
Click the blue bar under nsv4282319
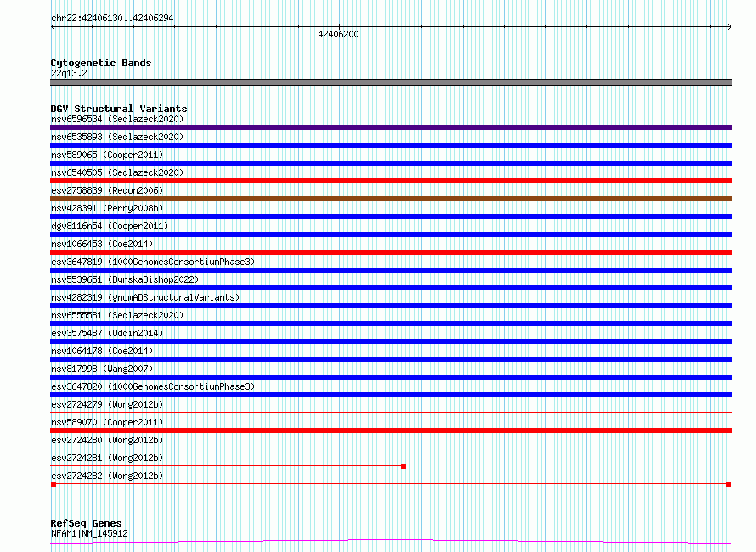coord(391,306)
